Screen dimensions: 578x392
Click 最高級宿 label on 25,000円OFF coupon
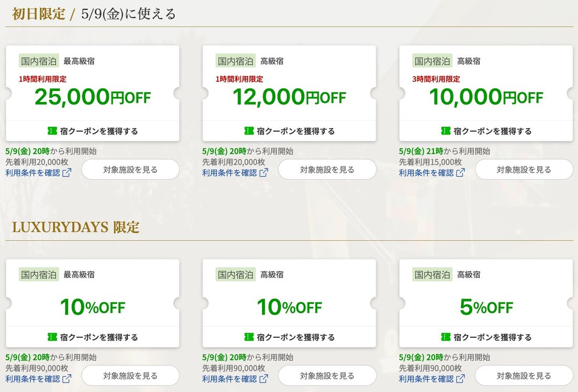coord(79,61)
